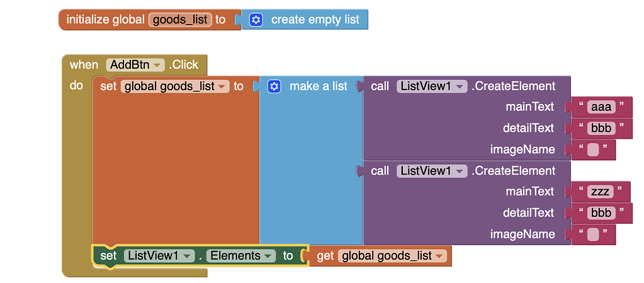Click gear icon on create empty list block

point(256,20)
